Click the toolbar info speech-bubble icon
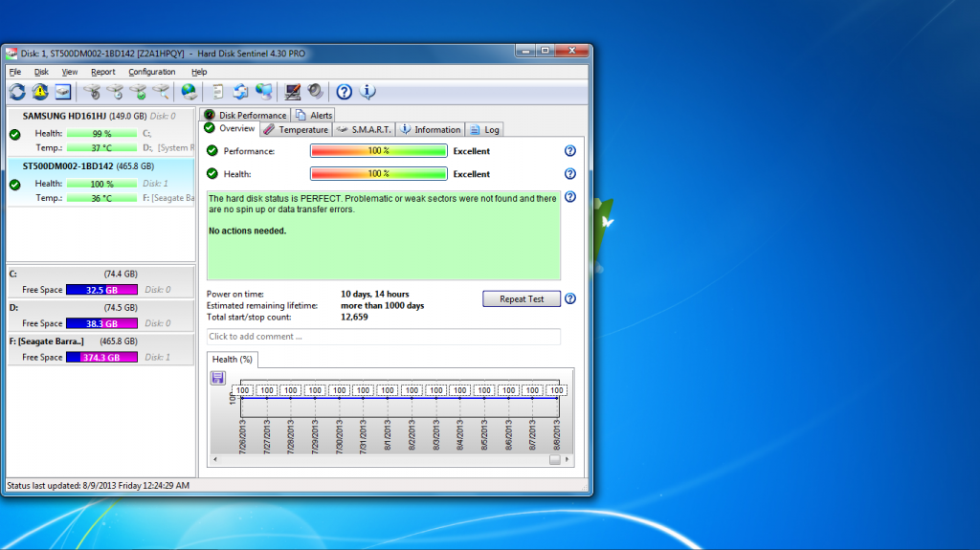 367,92
